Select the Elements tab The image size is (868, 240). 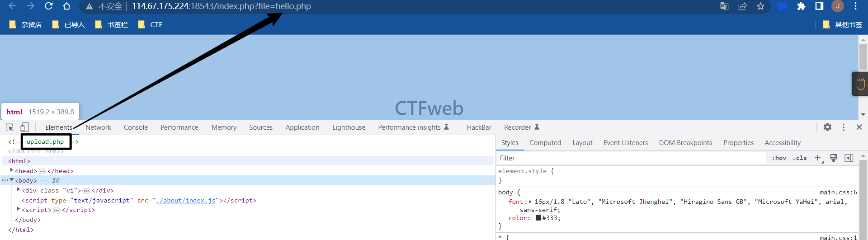59,127
